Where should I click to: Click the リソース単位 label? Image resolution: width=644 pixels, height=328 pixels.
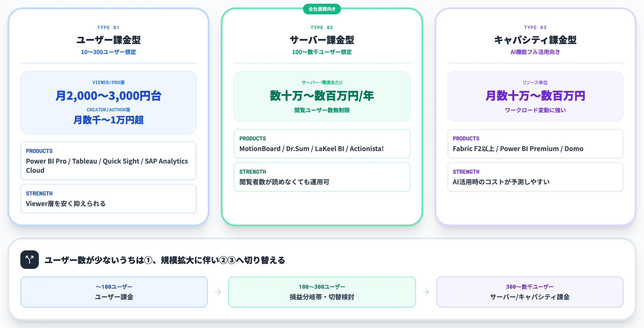(x=535, y=82)
